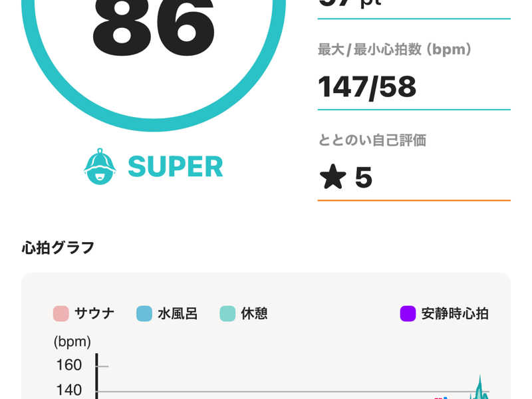Tap the 最大/最小心拍数 (bpm) label
Screen dimensions: 532x399
(x=394, y=49)
